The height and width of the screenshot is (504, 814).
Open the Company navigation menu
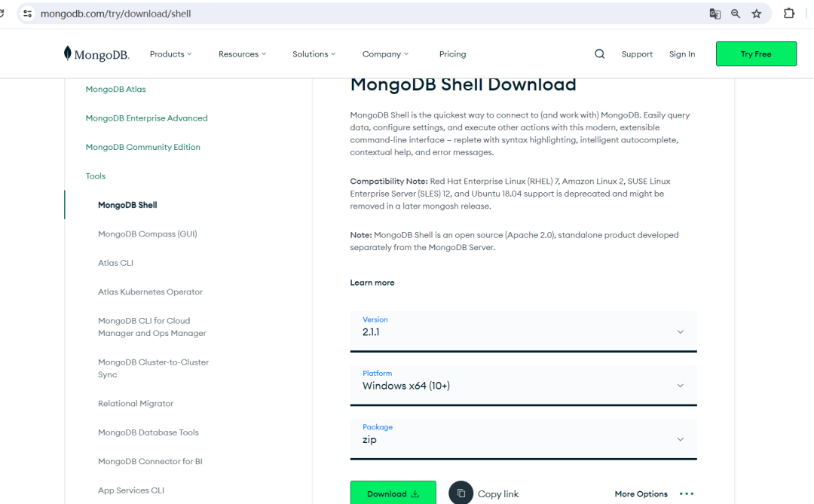click(386, 54)
